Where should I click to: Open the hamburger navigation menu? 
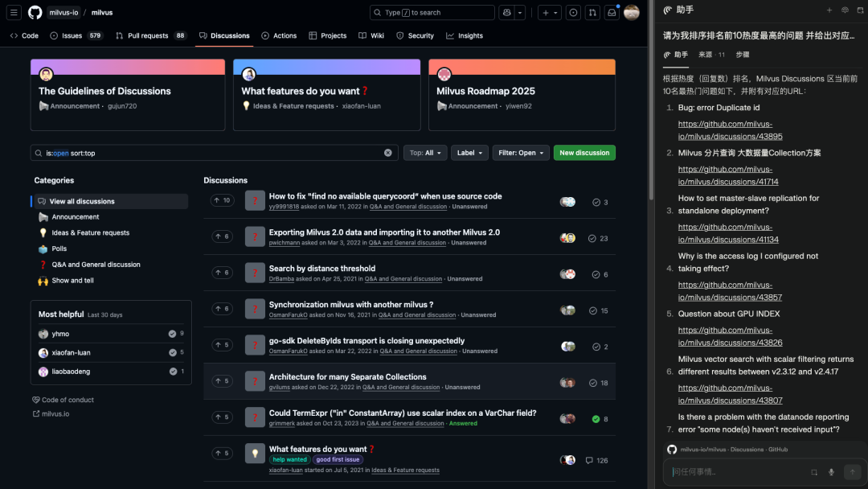pyautogui.click(x=14, y=12)
